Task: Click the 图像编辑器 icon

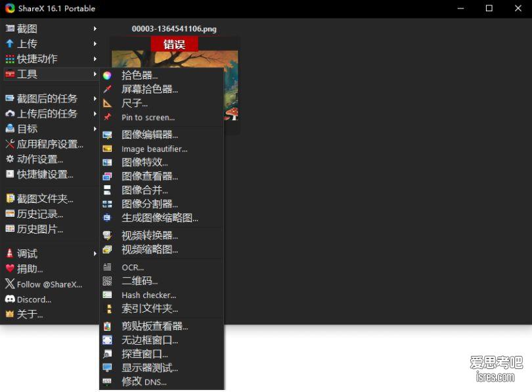Action: point(107,135)
